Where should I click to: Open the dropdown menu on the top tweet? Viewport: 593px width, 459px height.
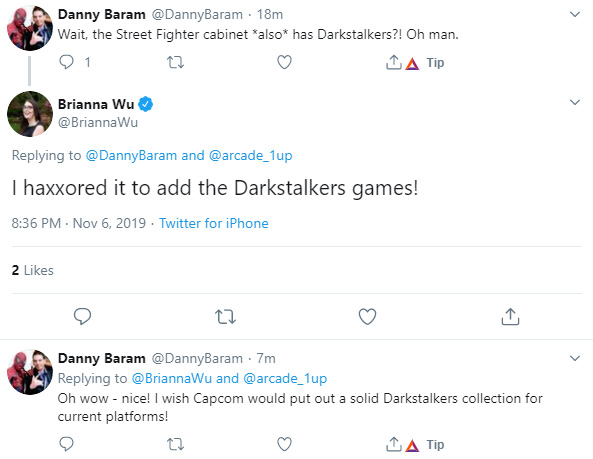coord(575,14)
